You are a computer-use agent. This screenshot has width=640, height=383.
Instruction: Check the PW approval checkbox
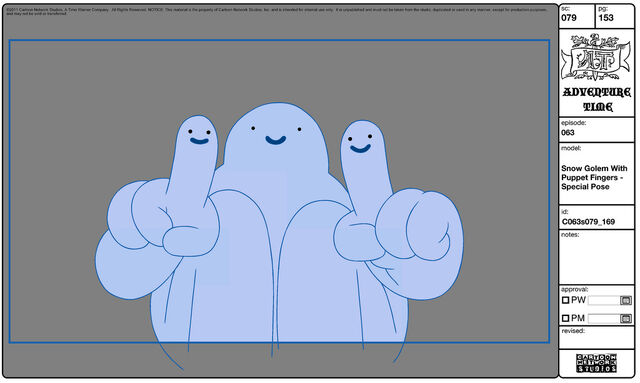[x=565, y=300]
